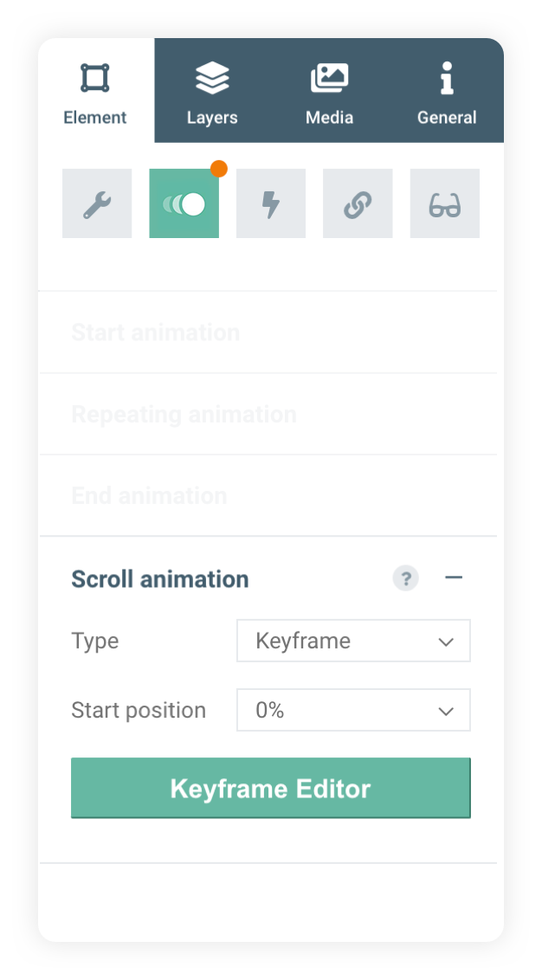Select the animation circles icon
542x980 pixels.
pyautogui.click(x=184, y=203)
